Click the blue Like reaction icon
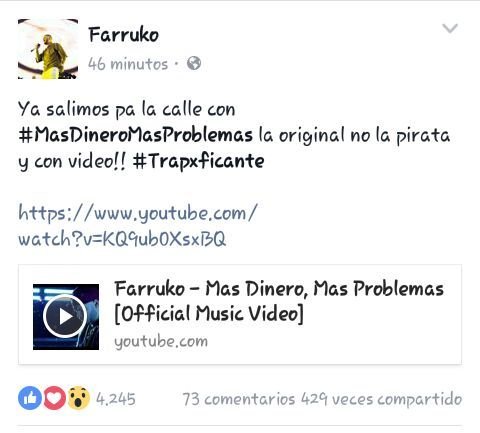The width and height of the screenshot is (480, 433). click(30, 398)
